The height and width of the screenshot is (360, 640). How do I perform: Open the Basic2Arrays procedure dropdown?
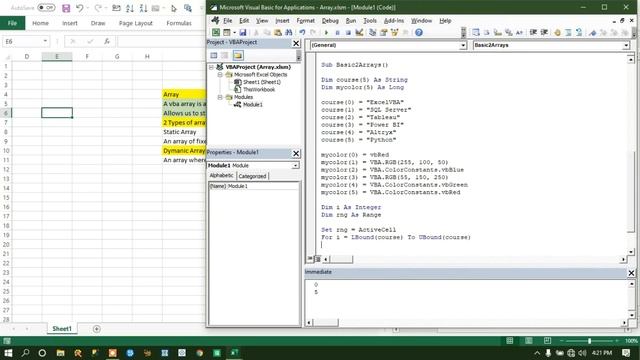point(626,45)
